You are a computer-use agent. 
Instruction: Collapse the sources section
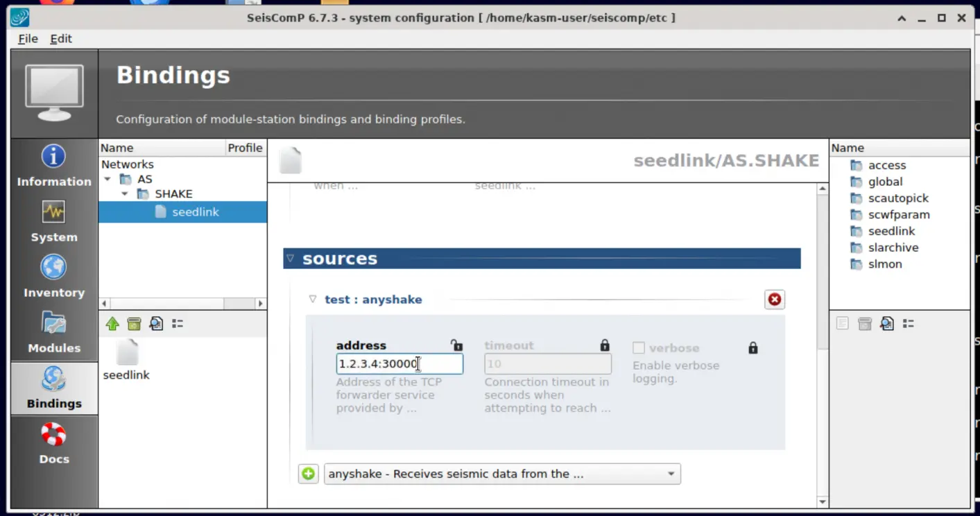tap(290, 258)
